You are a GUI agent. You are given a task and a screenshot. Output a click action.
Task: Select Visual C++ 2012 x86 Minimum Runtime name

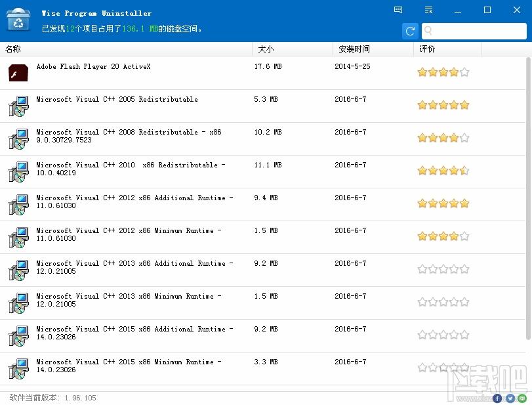129,234
